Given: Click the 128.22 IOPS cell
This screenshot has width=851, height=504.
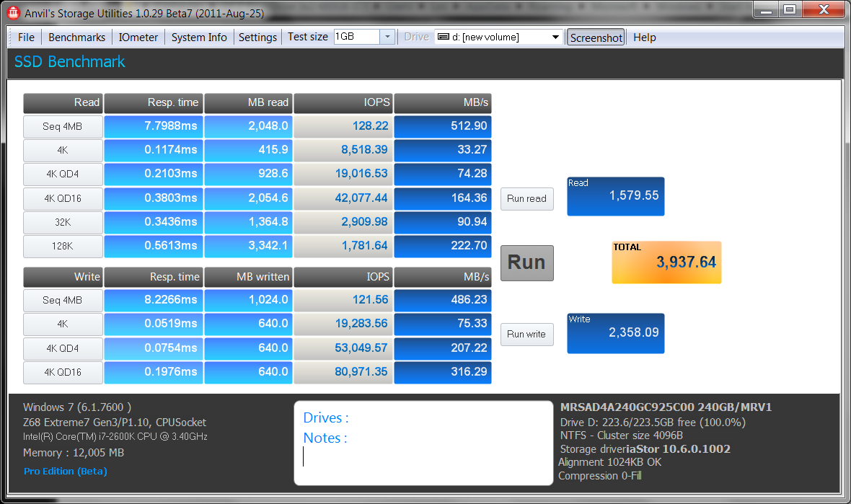Looking at the screenshot, I should [343, 126].
